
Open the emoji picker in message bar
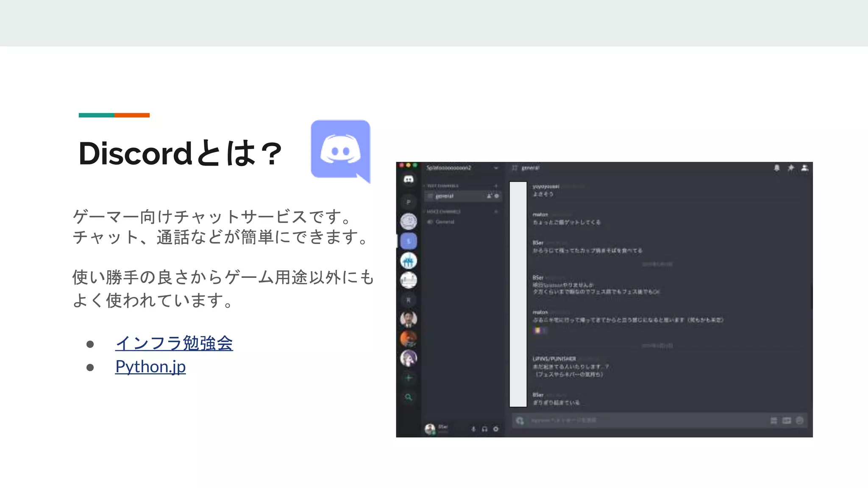tap(799, 421)
